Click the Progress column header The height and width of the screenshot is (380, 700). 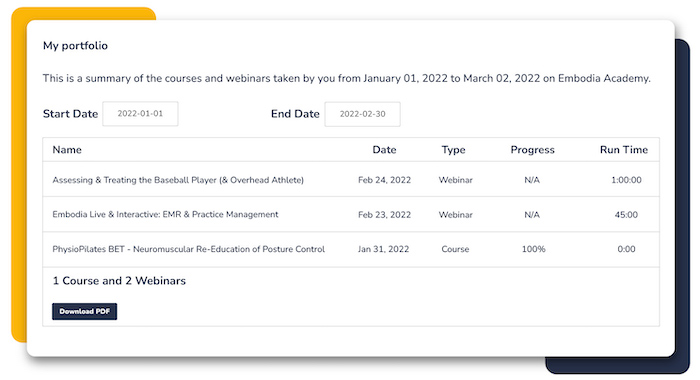coord(533,150)
